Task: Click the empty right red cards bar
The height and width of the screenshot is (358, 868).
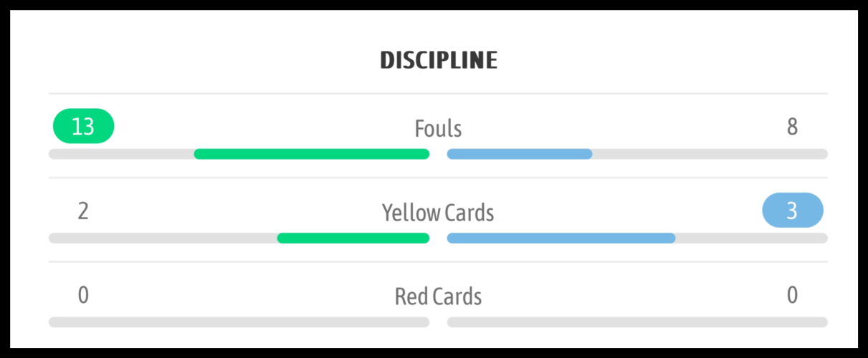Action: pyautogui.click(x=637, y=322)
